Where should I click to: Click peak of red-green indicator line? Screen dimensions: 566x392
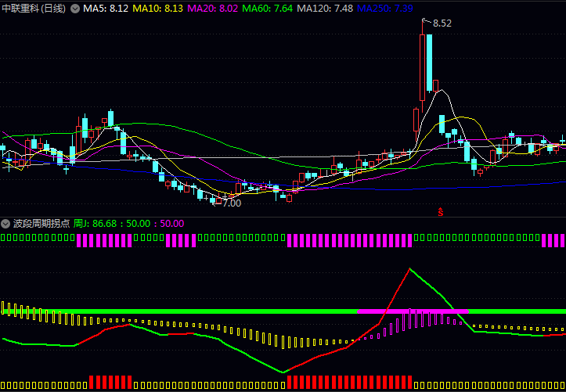409,269
